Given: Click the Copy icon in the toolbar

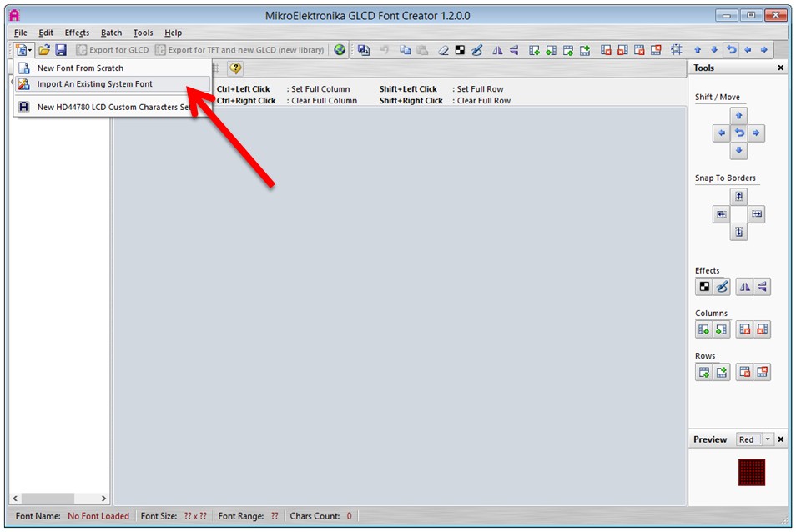Looking at the screenshot, I should point(405,50).
